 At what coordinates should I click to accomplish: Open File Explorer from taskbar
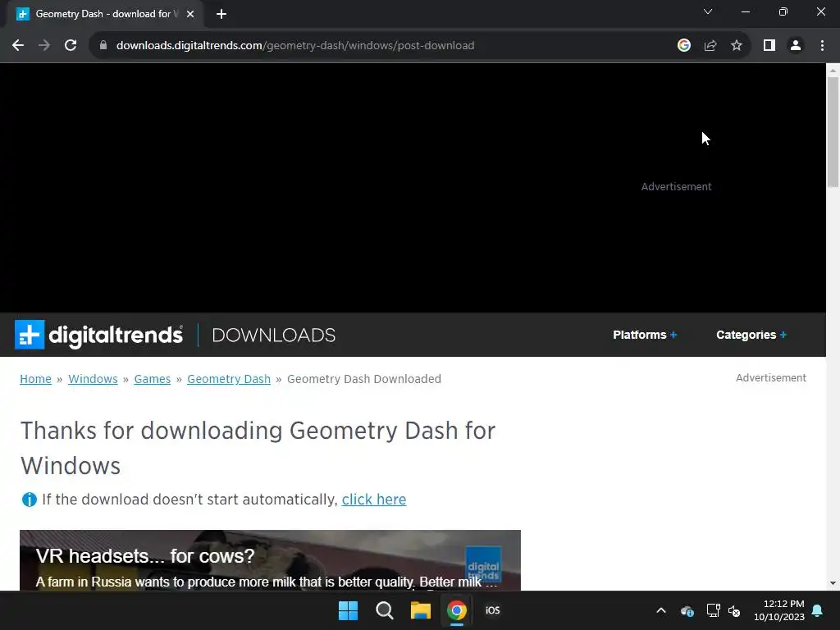coord(421,610)
